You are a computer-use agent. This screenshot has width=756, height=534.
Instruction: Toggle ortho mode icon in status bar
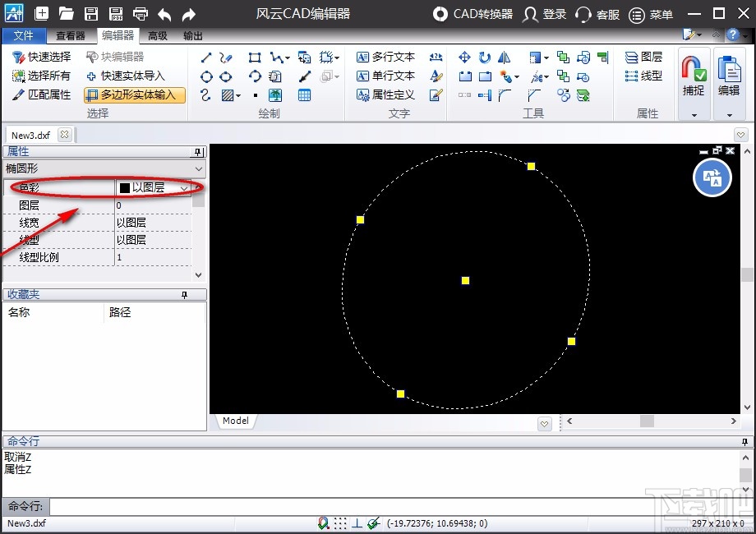coord(357,523)
